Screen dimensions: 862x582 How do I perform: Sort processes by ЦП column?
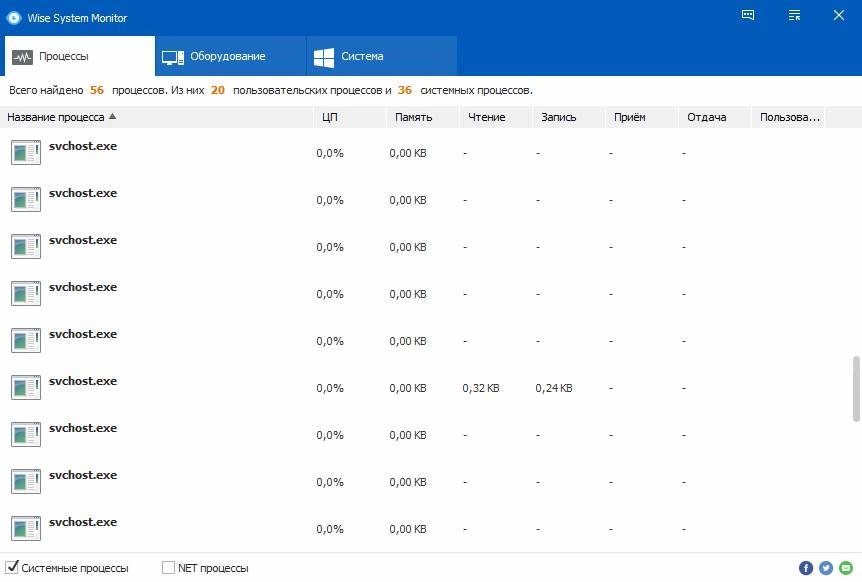pyautogui.click(x=350, y=117)
